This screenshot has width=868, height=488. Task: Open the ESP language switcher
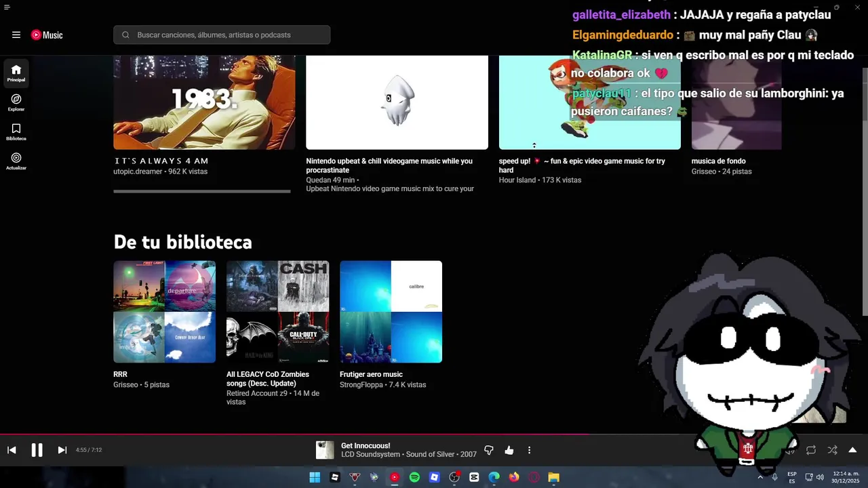click(x=792, y=477)
